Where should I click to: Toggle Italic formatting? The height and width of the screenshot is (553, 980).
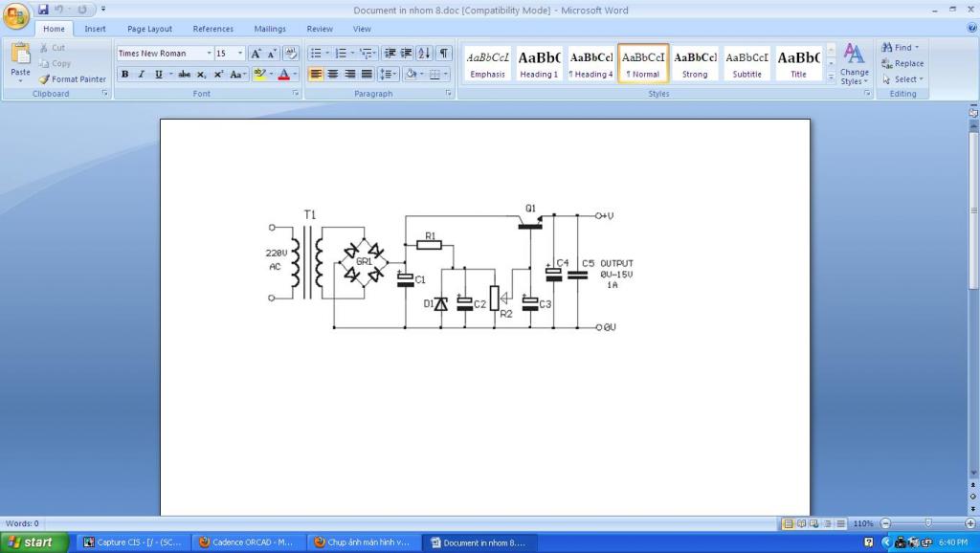[141, 74]
